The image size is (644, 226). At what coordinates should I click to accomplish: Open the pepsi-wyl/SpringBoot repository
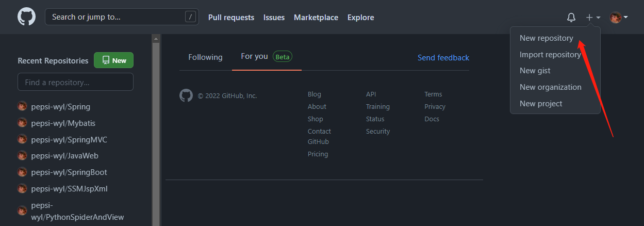point(69,172)
